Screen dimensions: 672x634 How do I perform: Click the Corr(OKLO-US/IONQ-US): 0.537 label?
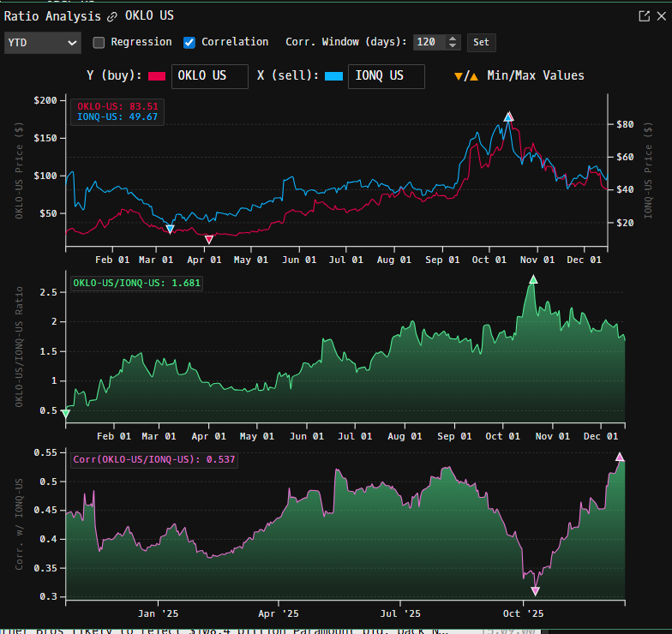154,459
